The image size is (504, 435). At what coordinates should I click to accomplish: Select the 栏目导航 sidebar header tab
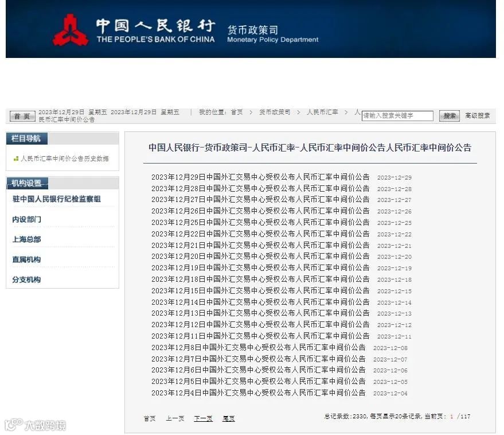tap(27, 139)
